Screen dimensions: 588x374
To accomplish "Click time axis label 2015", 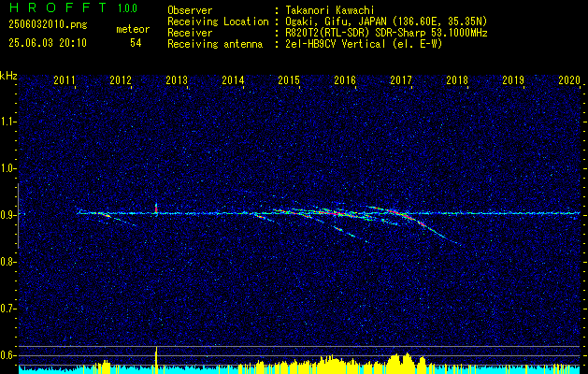I will pos(289,79).
